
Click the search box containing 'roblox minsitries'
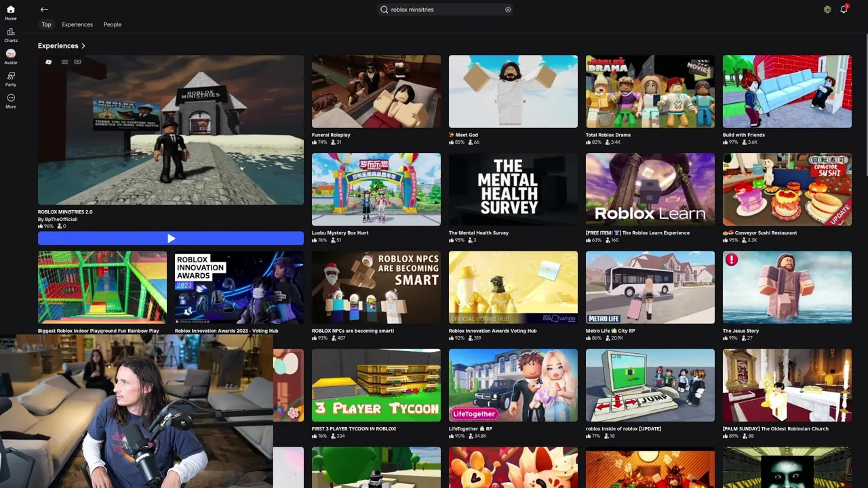coord(446,9)
